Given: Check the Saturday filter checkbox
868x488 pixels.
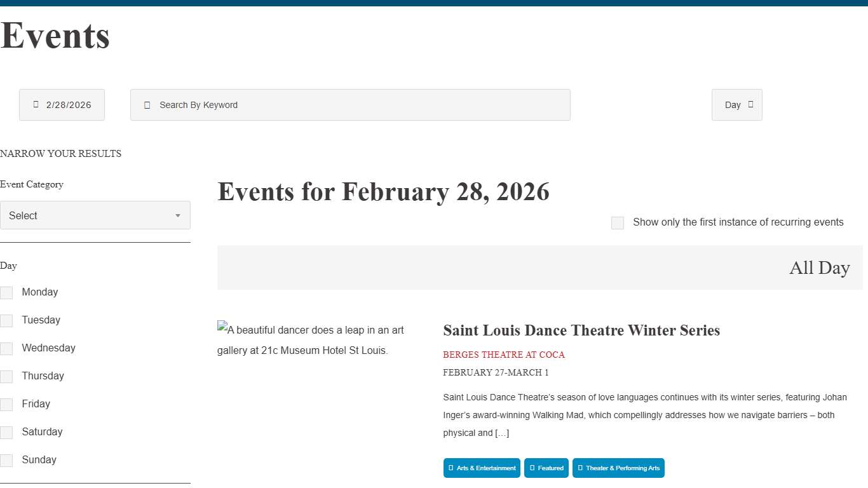Looking at the screenshot, I should tap(6, 432).
